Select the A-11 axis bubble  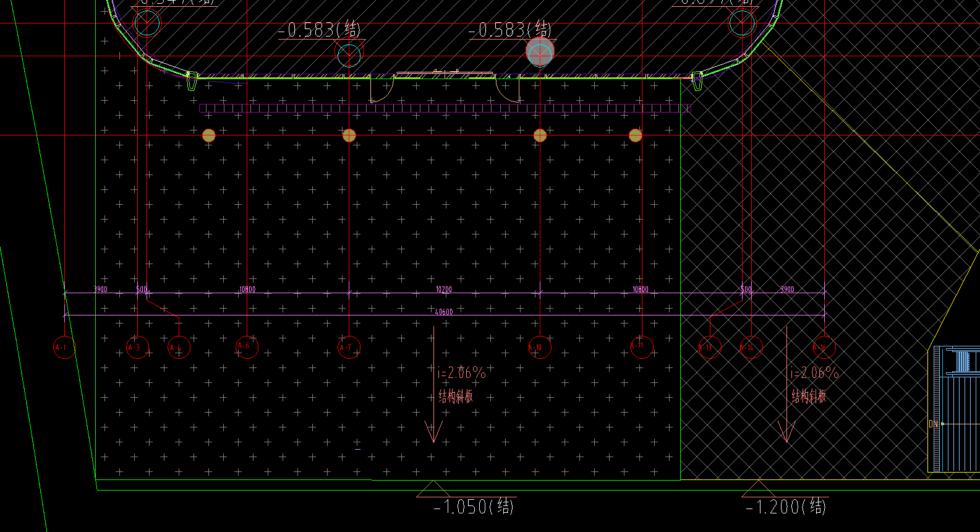(642, 346)
